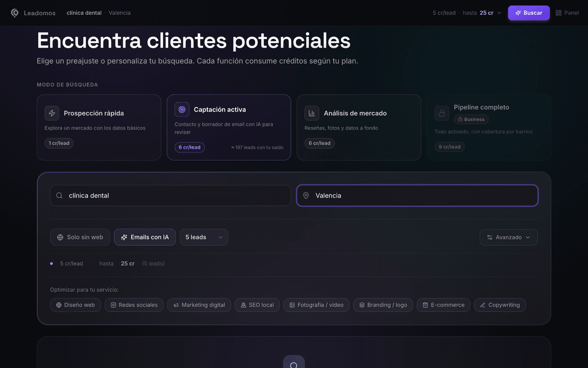588x368 pixels.
Task: Click the sliders icon on the Avanzado button
Action: [x=490, y=237]
